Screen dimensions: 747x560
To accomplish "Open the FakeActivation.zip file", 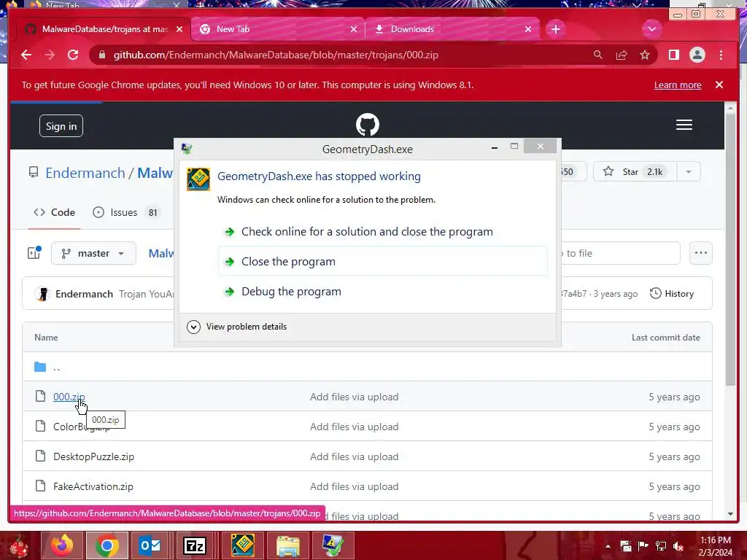I will pos(93,486).
